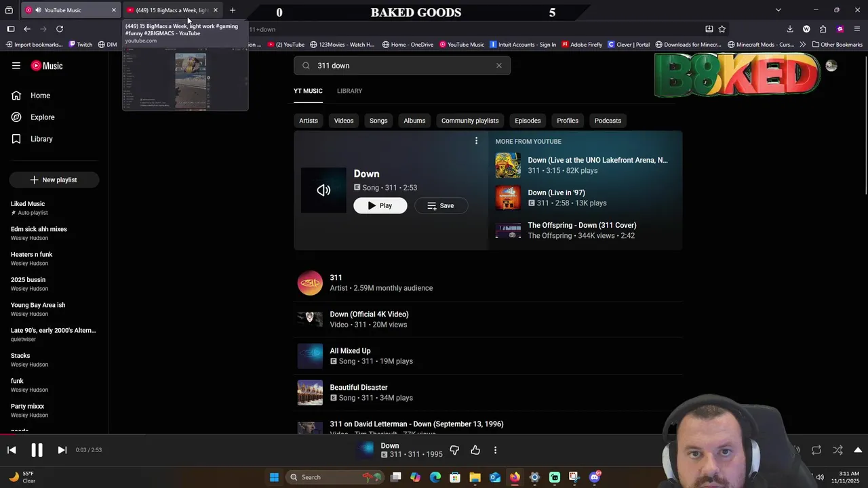The image size is (868, 488).
Task: Click the YouTube Music logo
Action: 47,66
